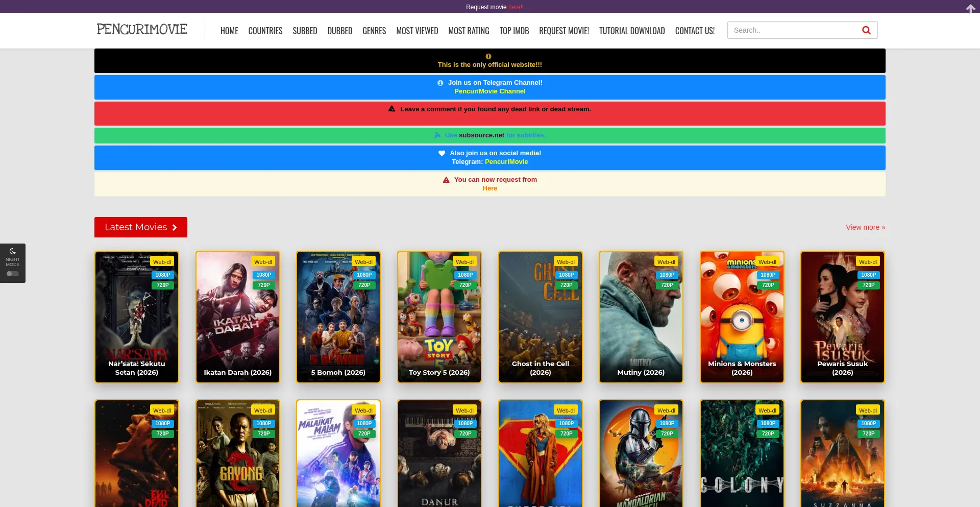The image size is (980, 507).
Task: Click the warning triangle beside request notice
Action: pyautogui.click(x=446, y=180)
